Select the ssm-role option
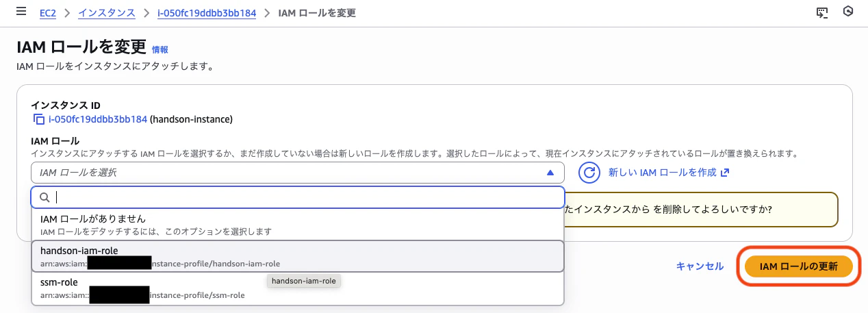 coord(298,288)
